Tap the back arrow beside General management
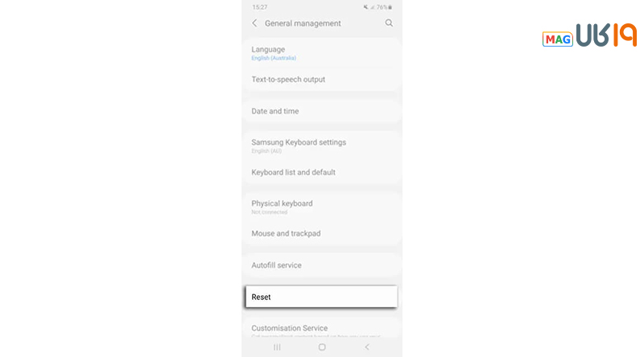 pyautogui.click(x=255, y=23)
